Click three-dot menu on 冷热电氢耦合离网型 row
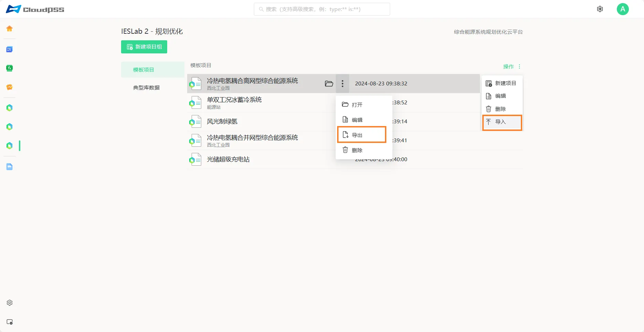 click(342, 84)
